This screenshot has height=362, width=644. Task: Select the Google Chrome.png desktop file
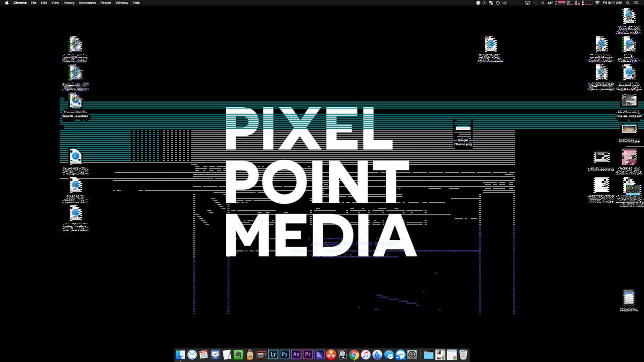click(x=463, y=134)
